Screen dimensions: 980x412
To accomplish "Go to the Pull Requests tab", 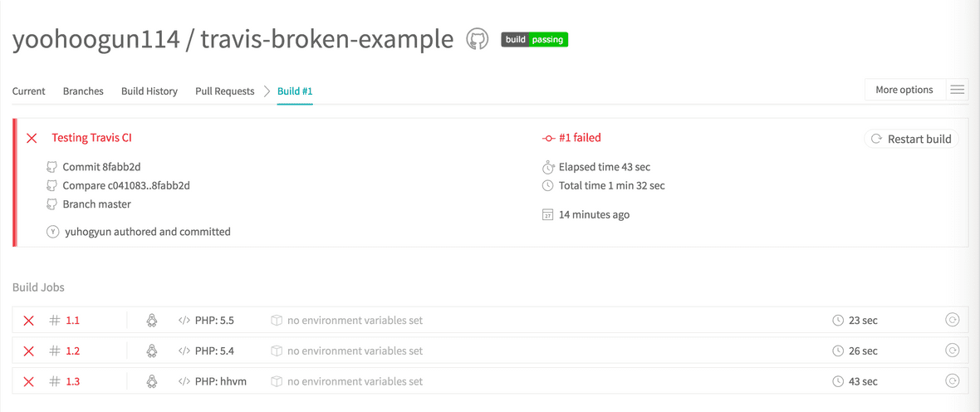I will [x=224, y=91].
